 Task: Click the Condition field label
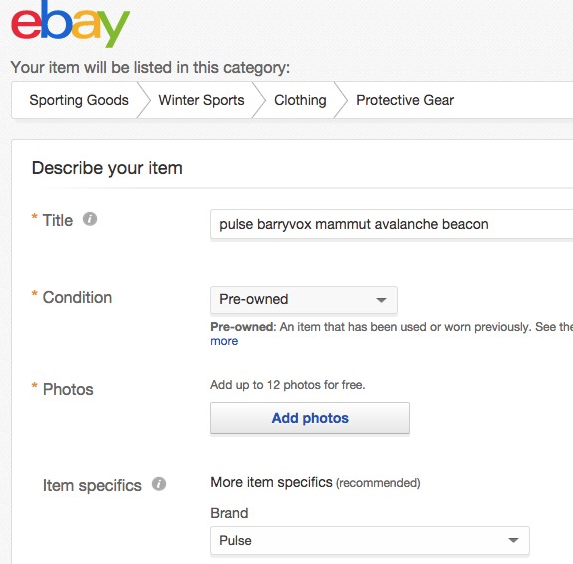[77, 297]
